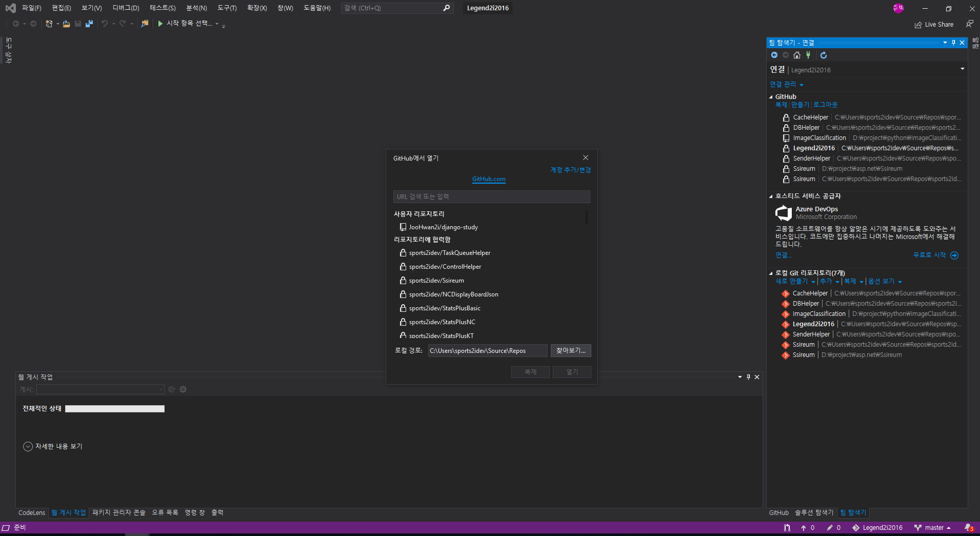Click the Live Share icon
Screen dimensions: 980x536
[918, 25]
